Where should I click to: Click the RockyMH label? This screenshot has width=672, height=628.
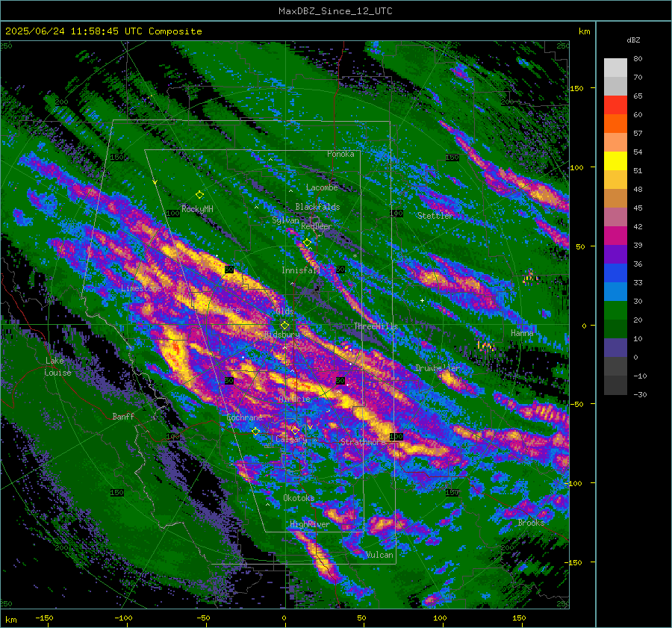tap(197, 209)
